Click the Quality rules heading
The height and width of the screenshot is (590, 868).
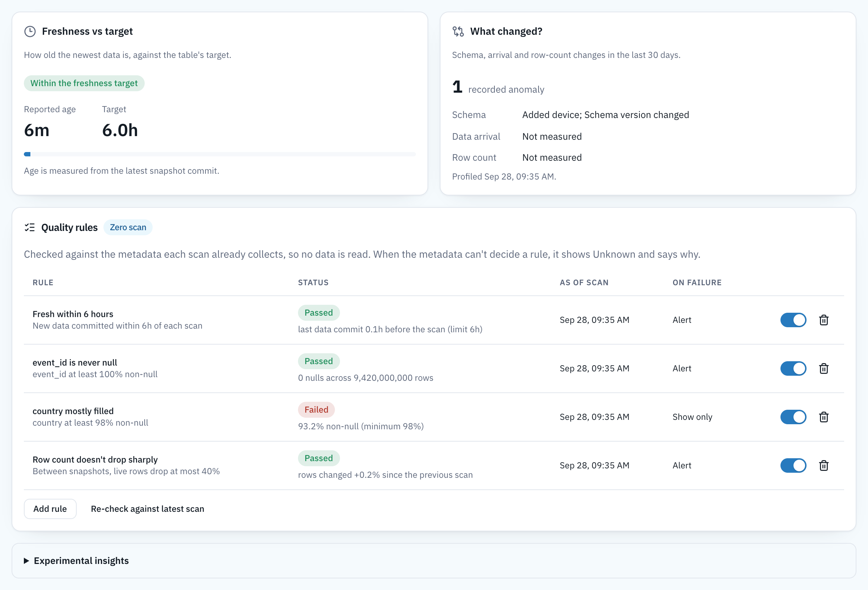69,227
